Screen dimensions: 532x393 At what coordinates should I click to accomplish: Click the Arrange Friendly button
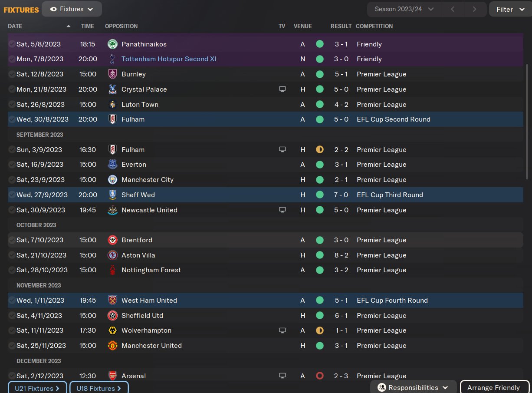[x=494, y=388]
